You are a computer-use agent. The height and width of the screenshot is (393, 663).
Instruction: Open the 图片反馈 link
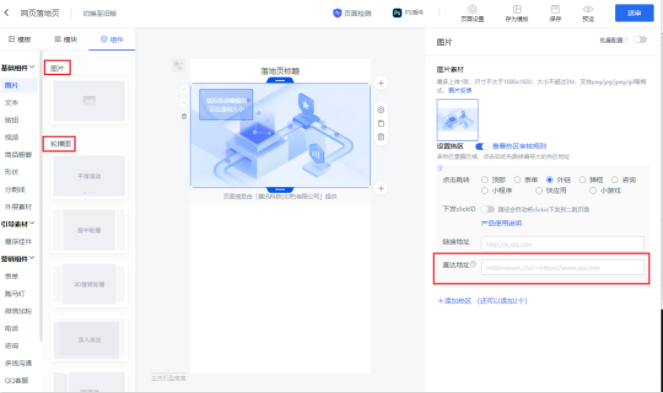[x=460, y=90]
